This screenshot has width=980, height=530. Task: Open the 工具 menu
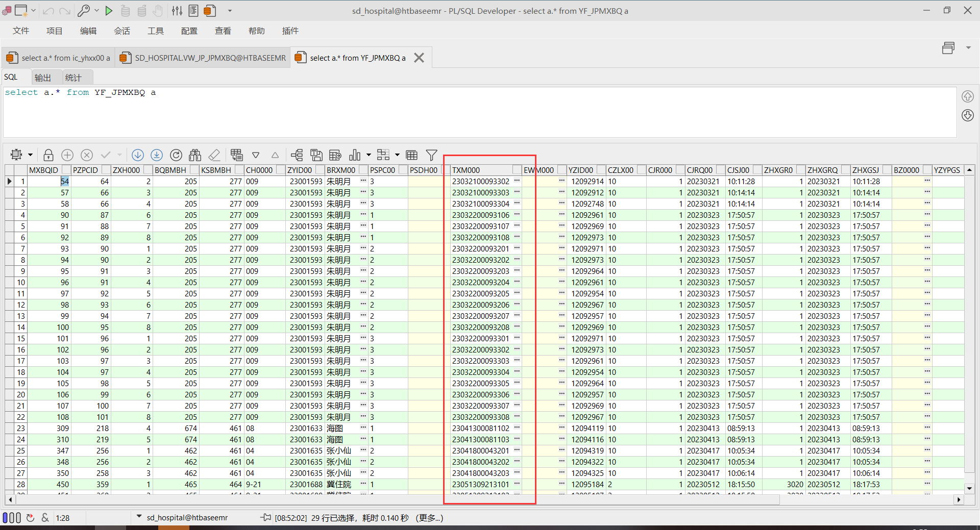156,31
